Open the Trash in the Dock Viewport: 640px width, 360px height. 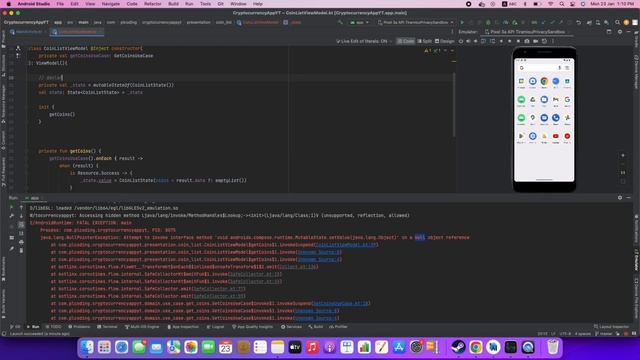click(552, 347)
